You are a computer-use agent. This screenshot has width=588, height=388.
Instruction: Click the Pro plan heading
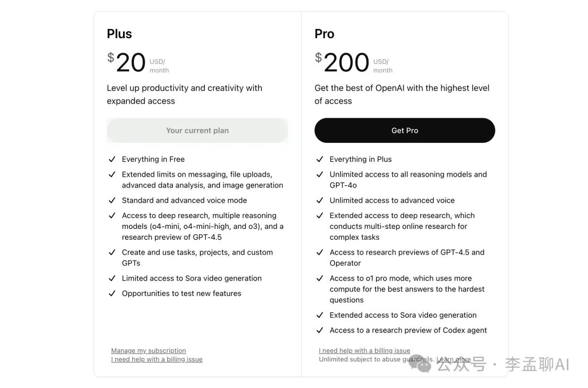click(x=324, y=34)
